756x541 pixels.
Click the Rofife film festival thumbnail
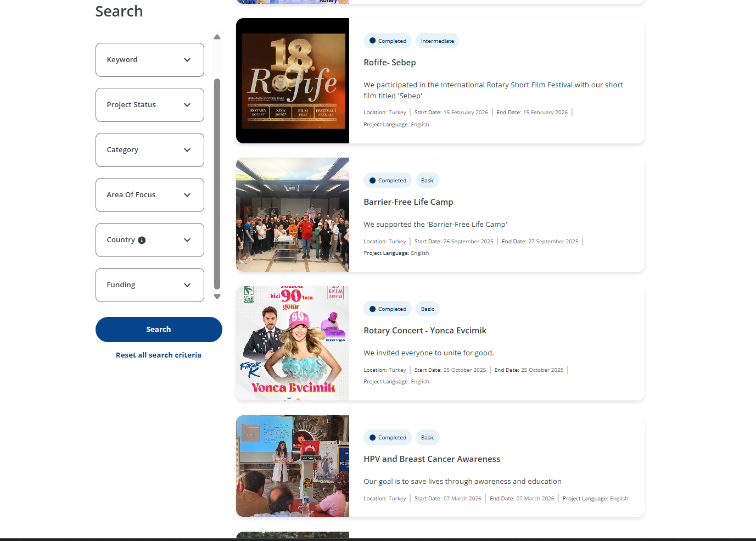293,81
